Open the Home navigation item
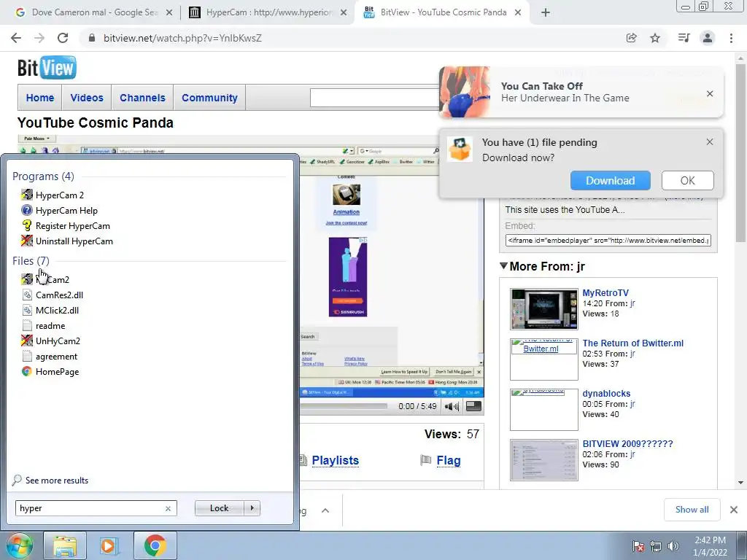The width and height of the screenshot is (747, 560). point(40,98)
